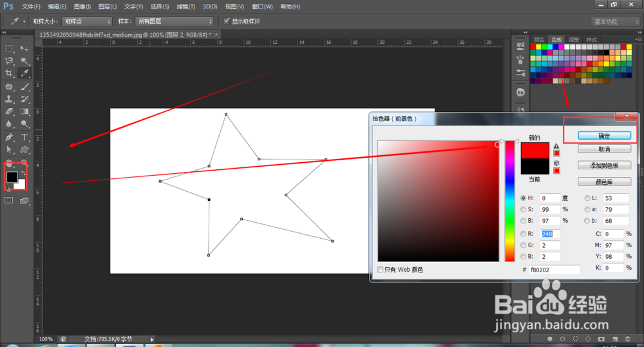Image resolution: width=644 pixels, height=347 pixels.
Task: Open the workspace switcher dropdown
Action: [616, 22]
